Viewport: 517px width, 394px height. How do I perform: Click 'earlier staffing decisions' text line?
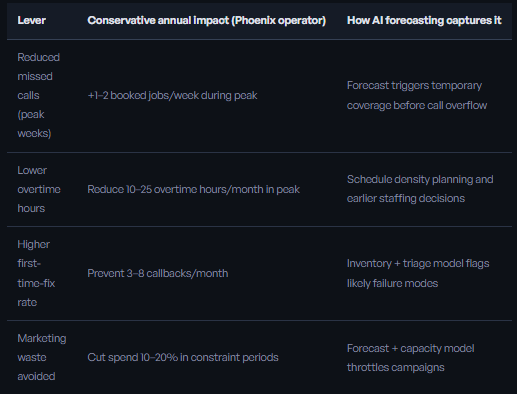(406, 198)
